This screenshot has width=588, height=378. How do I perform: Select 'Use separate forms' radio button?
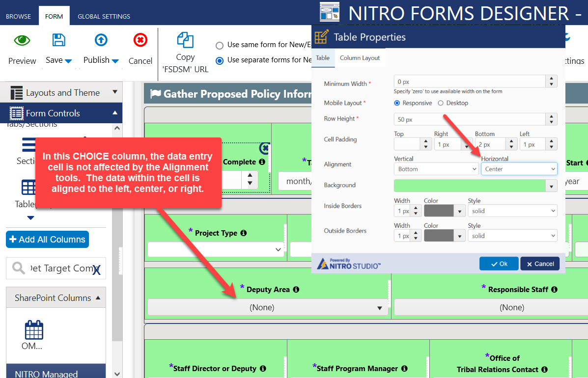point(220,61)
